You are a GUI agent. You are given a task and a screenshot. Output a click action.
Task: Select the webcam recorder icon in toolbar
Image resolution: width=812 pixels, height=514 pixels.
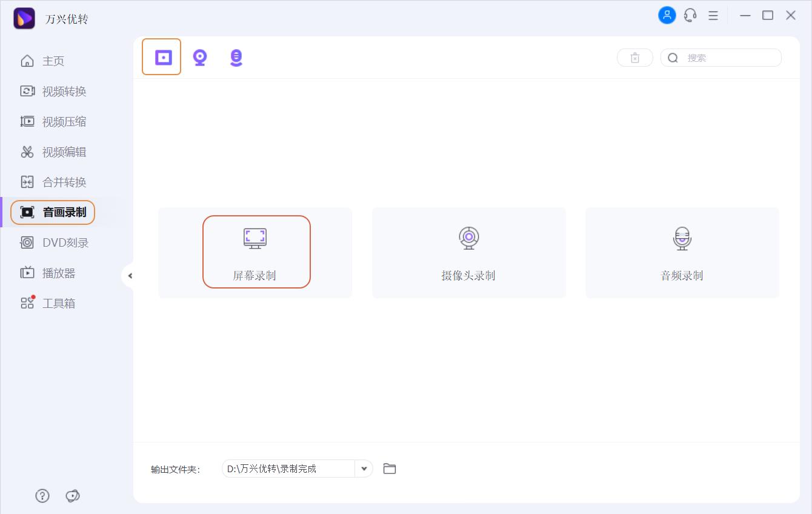[200, 56]
